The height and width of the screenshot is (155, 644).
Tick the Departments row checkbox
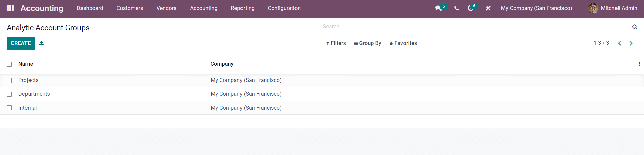point(9,94)
